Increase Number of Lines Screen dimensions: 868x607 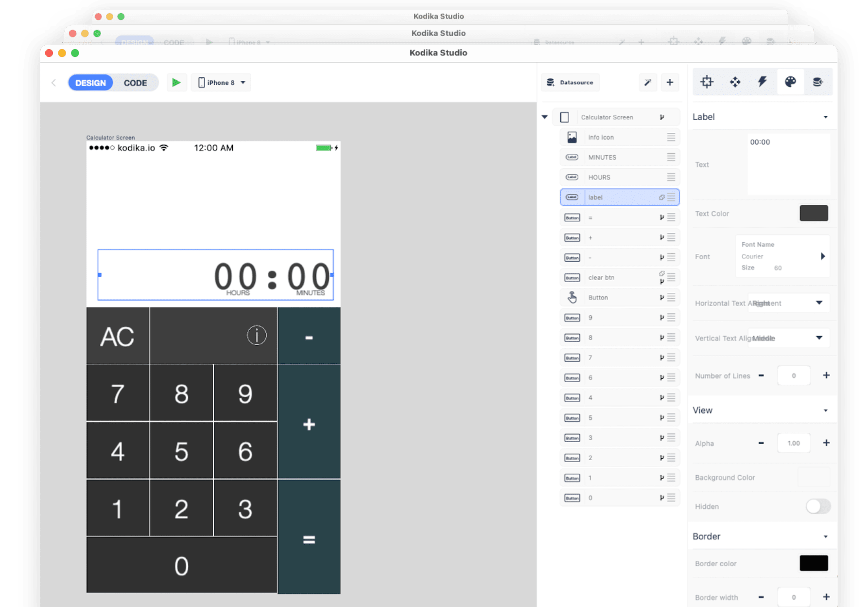point(826,375)
